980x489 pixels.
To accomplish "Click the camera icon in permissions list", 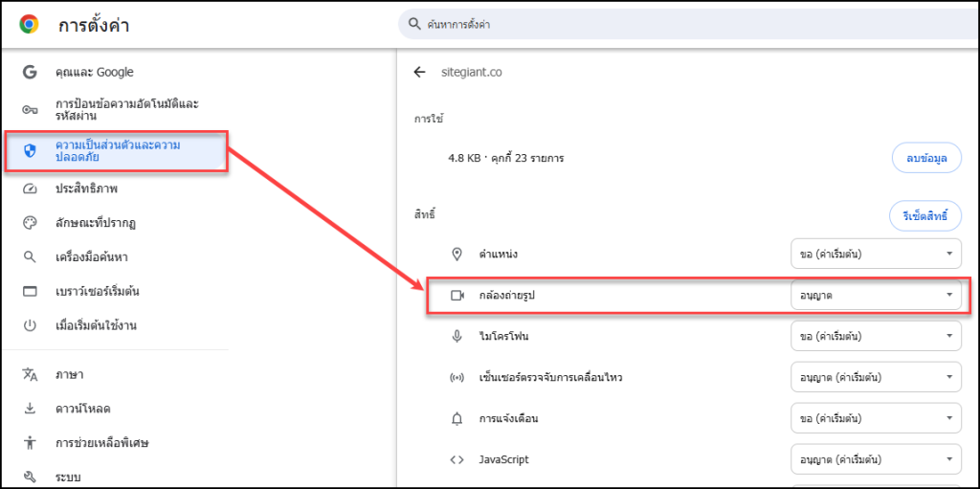I will click(x=457, y=296).
